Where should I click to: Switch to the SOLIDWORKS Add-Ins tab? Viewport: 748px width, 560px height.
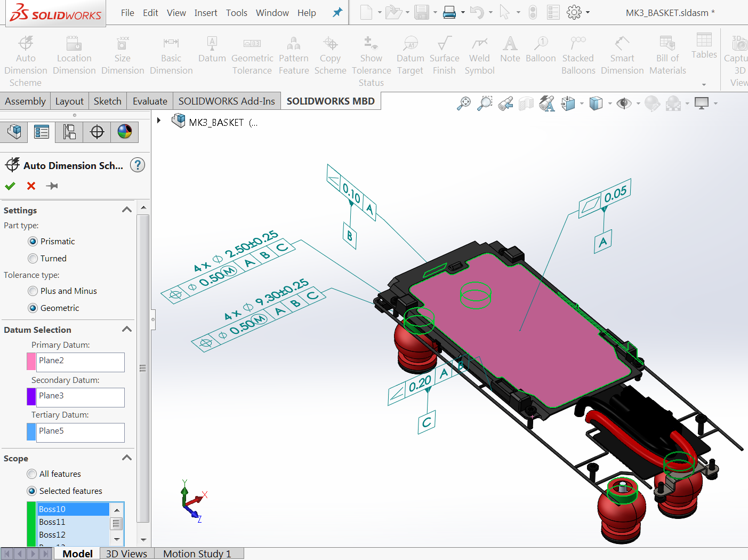(x=227, y=101)
